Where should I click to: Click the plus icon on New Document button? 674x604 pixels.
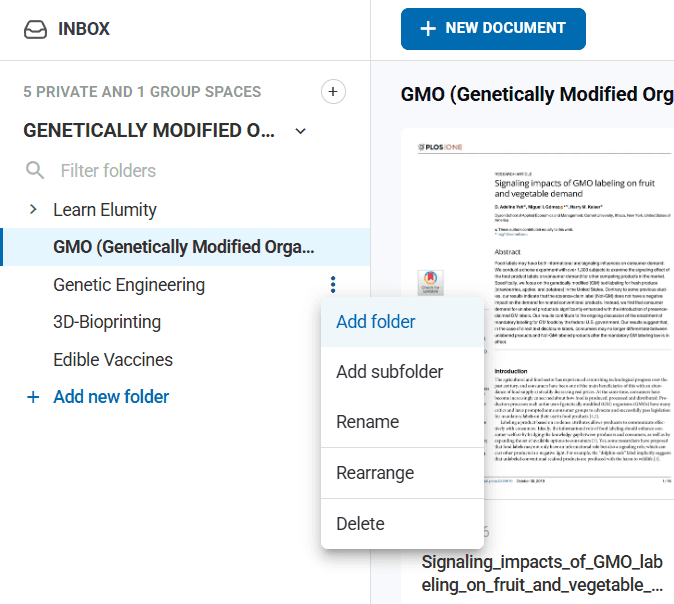[x=428, y=29]
